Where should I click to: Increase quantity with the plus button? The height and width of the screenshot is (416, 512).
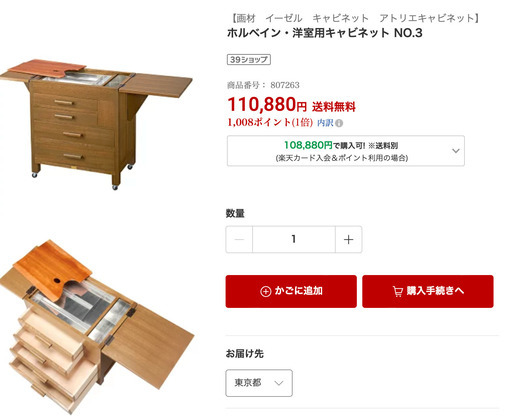pyautogui.click(x=348, y=239)
